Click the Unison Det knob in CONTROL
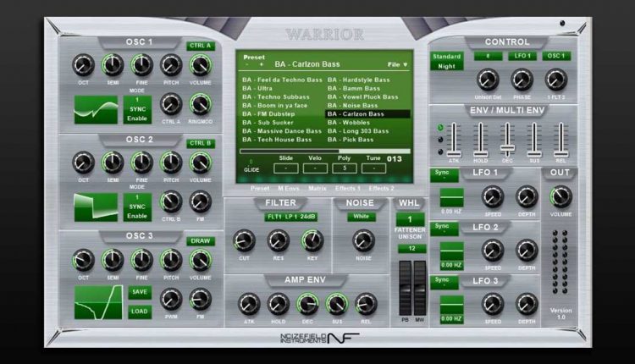This screenshot has height=364, width=635. click(488, 80)
